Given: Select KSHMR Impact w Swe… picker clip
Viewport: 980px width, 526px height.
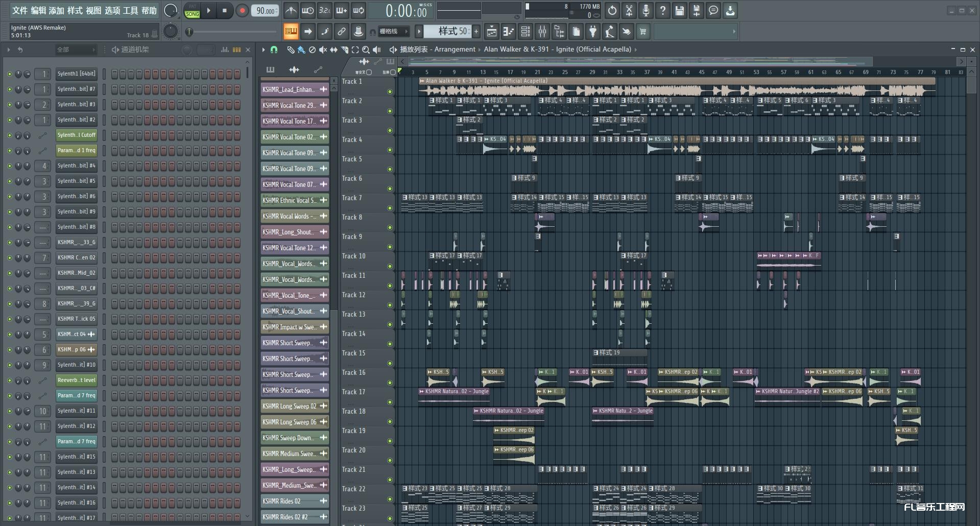Looking at the screenshot, I should [295, 327].
